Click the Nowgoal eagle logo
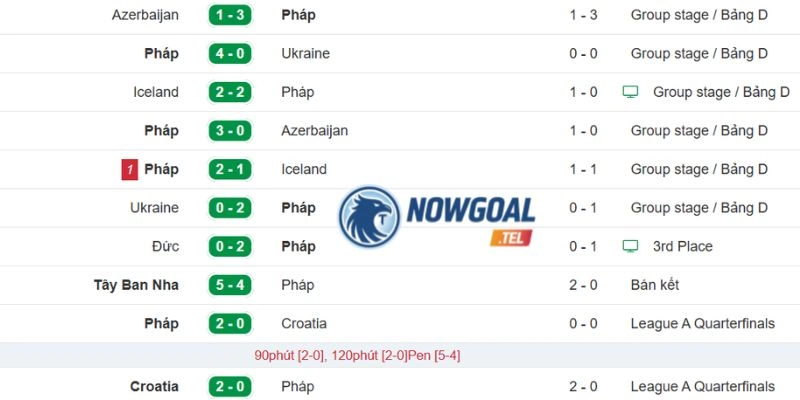The image size is (800, 400). pyautogui.click(x=369, y=217)
